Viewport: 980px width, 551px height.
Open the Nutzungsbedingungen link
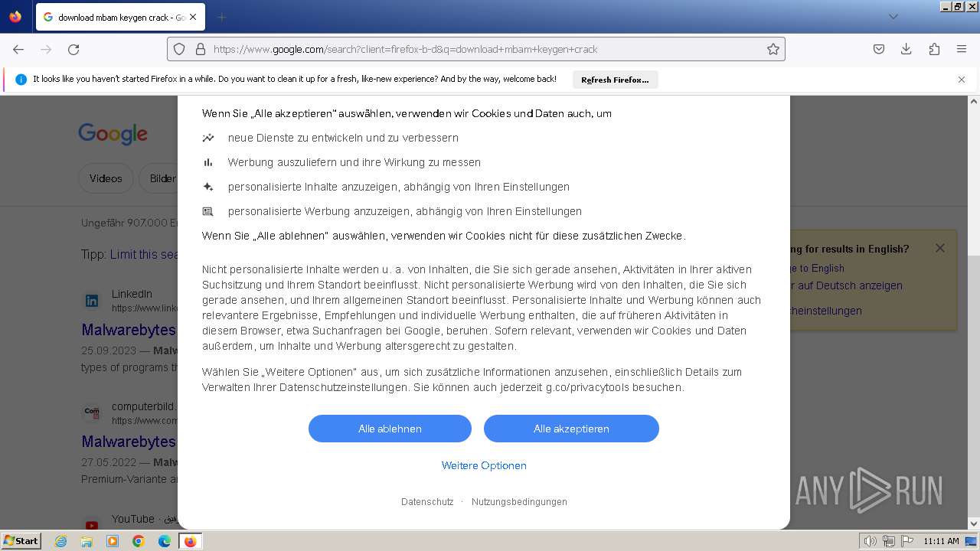pyautogui.click(x=519, y=502)
